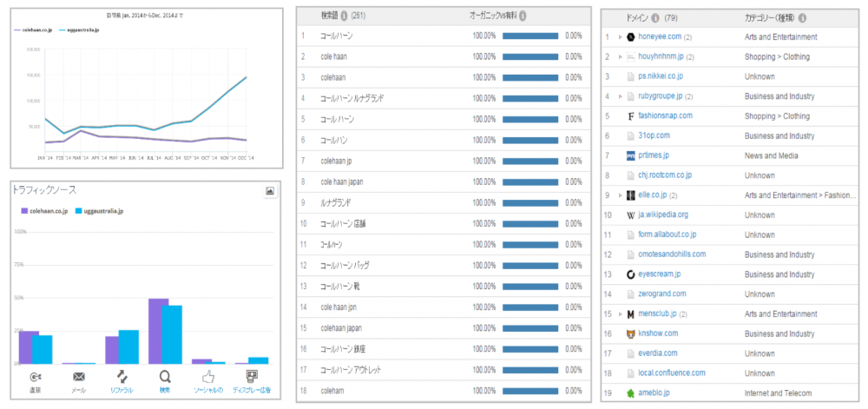Select keyword cole haan jpn
The image size is (868, 409).
pos(339,307)
